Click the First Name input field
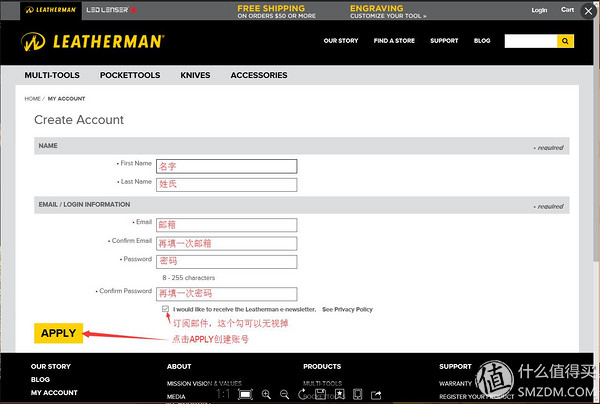 coord(227,166)
